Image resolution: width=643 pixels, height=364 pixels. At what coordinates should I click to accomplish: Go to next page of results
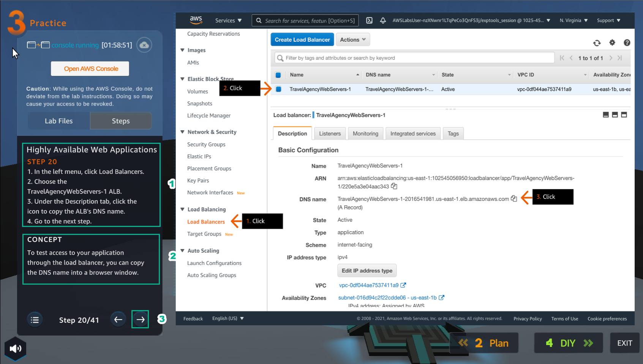click(x=611, y=58)
